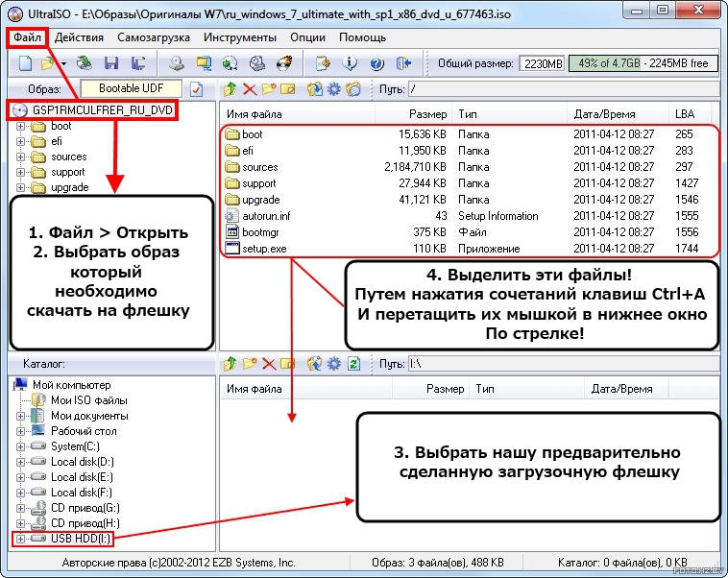Expand the sources folder in image tree
This screenshot has width=728, height=578.
pos(20,157)
